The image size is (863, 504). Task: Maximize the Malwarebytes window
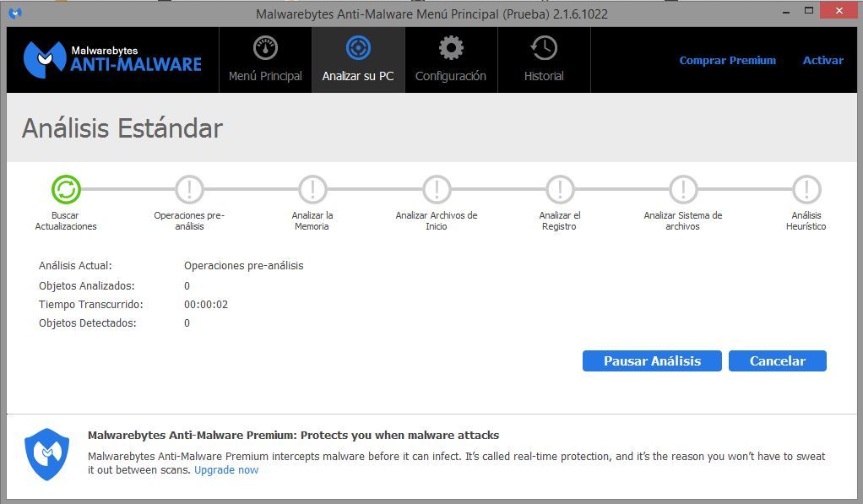point(808,10)
